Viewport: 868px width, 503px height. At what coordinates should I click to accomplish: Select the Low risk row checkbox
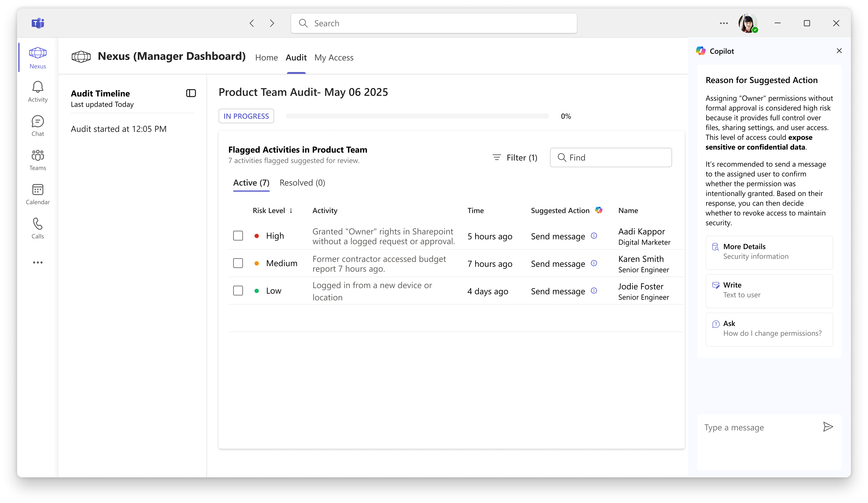(238, 291)
